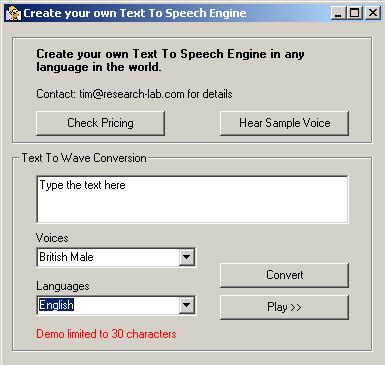Close the Text To Speech Engine window
This screenshot has width=385, height=365.
coord(373,13)
